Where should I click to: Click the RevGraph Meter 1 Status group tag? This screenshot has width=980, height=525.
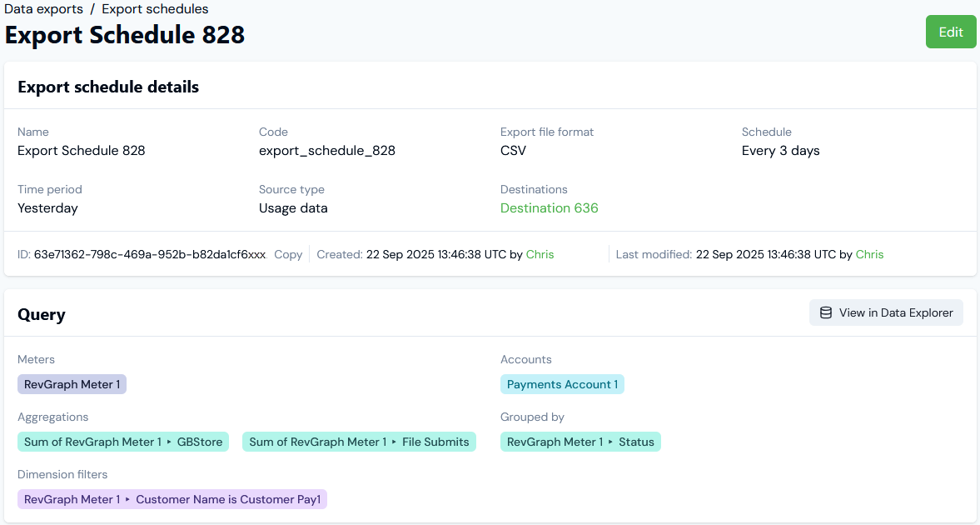[580, 442]
